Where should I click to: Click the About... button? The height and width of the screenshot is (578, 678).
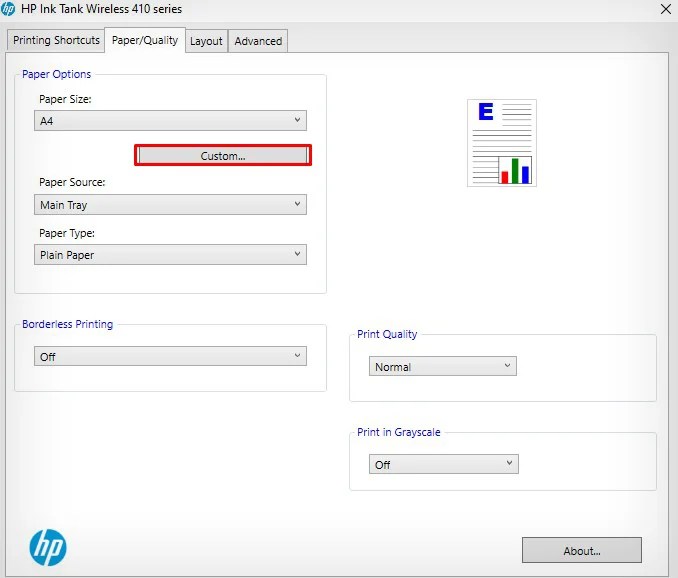click(582, 550)
